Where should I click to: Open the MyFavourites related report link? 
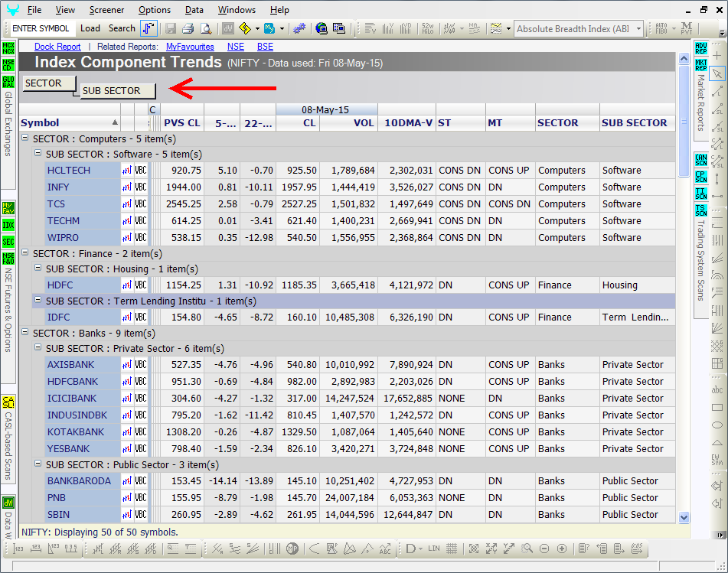(x=190, y=47)
